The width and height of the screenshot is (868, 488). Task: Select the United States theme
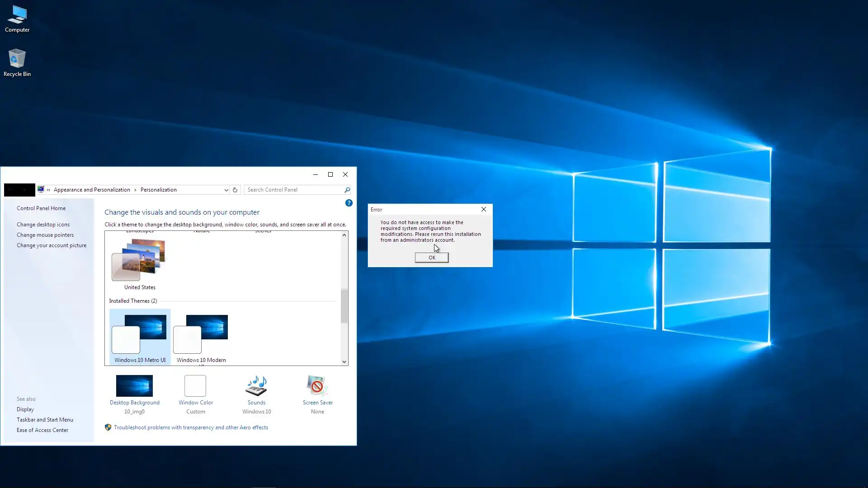point(140,262)
